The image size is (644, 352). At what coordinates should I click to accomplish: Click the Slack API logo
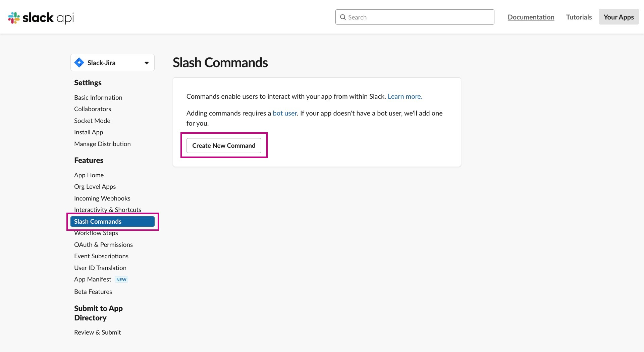point(41,17)
